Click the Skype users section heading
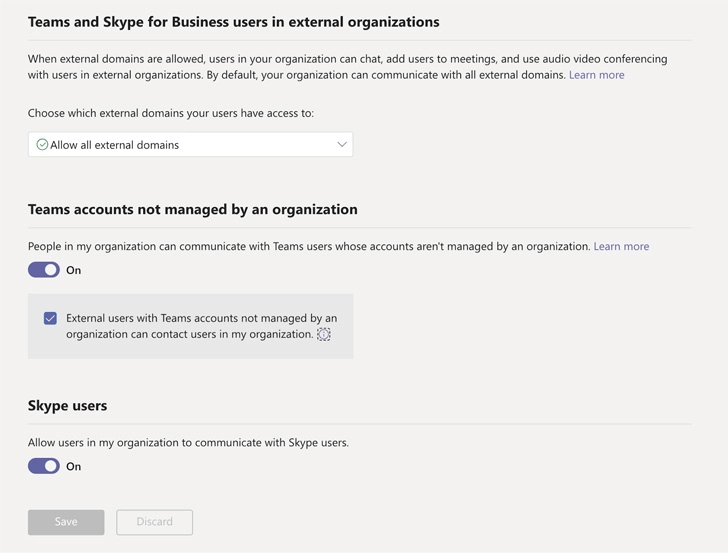728x553 pixels. pos(67,405)
